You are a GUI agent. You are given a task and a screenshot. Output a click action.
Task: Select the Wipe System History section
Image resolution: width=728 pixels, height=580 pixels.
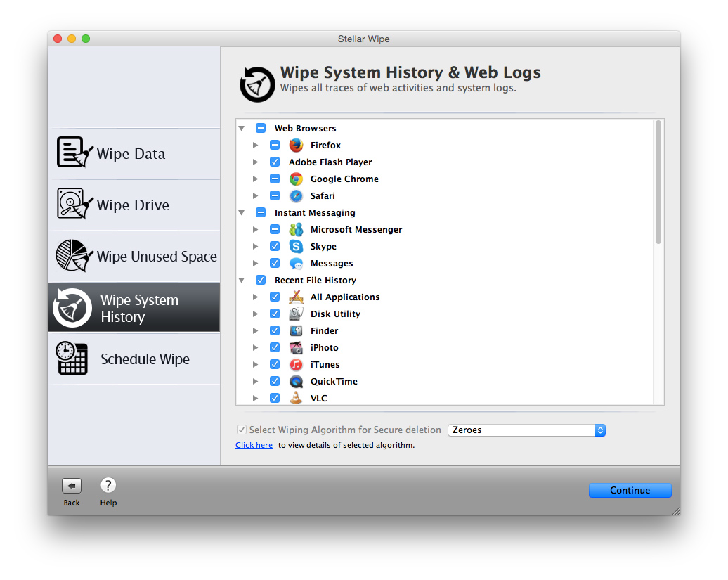coord(134,307)
